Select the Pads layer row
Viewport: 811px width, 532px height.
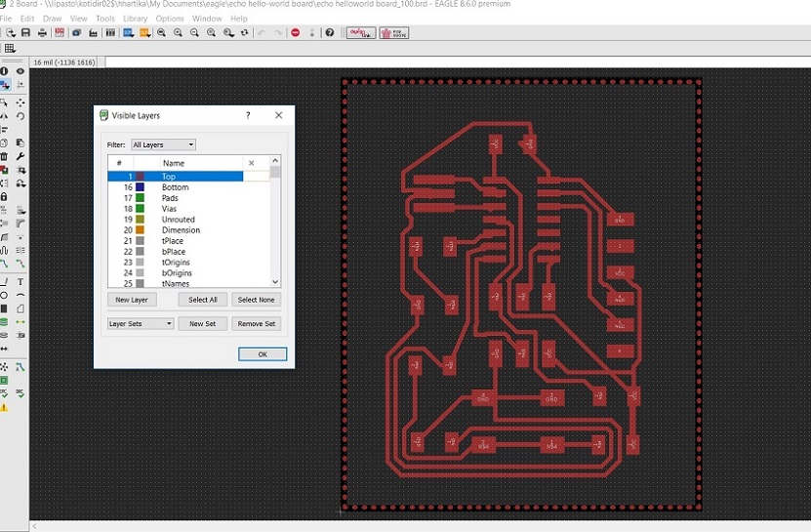click(x=188, y=198)
